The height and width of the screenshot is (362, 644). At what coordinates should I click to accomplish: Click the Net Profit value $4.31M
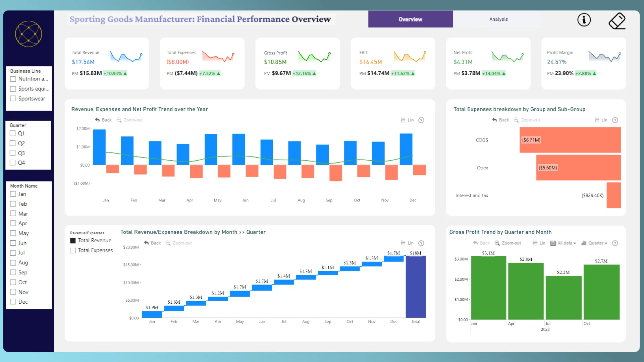click(463, 62)
